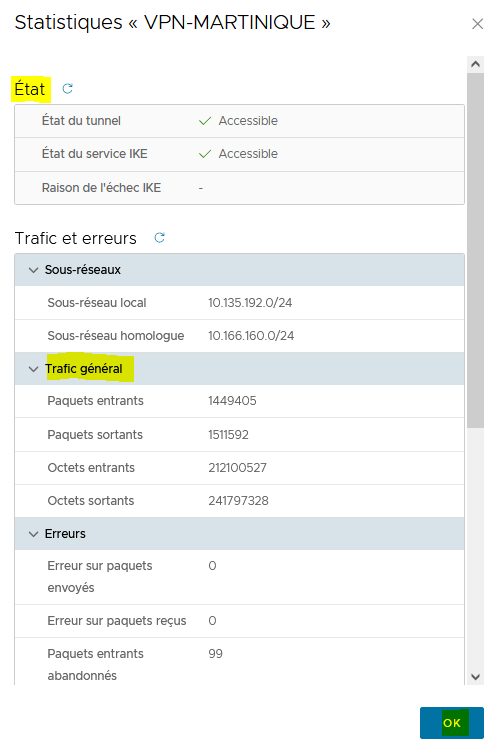Screen dimensions: 496x745
Task: Click the green check for État du tunnel
Action: pos(205,121)
